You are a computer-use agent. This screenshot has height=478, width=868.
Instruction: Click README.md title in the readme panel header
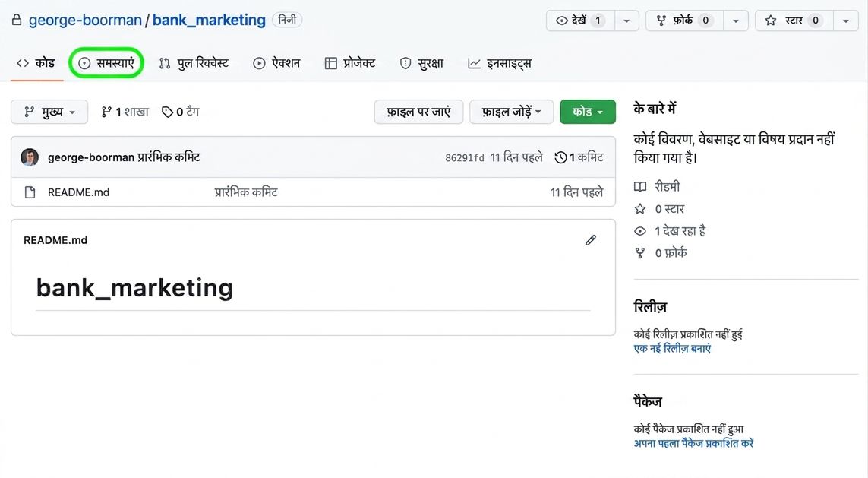(x=55, y=240)
